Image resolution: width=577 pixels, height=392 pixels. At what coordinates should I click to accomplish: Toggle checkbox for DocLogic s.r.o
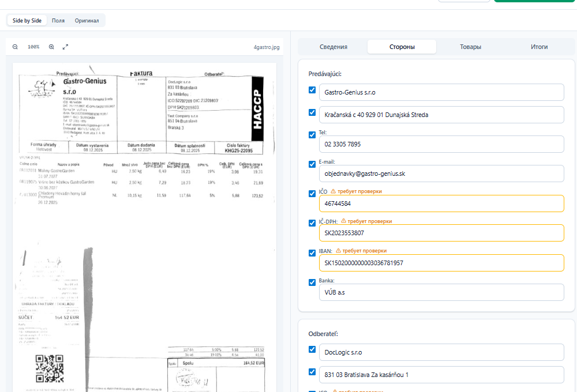(x=312, y=349)
